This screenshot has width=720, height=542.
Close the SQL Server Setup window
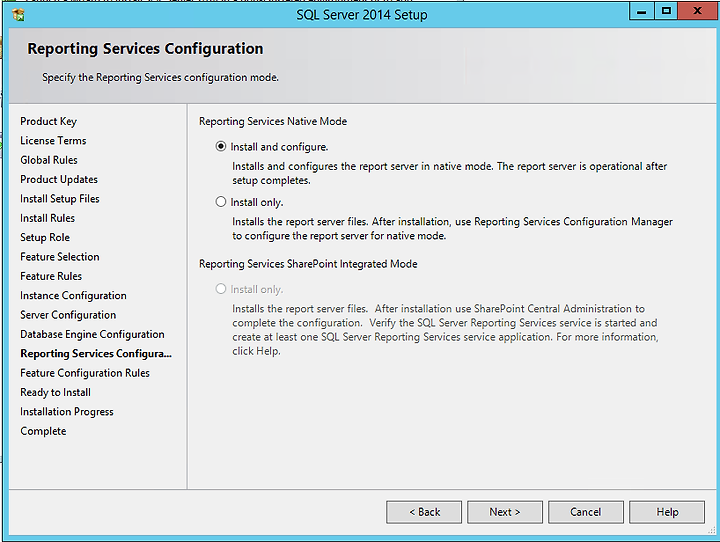(697, 11)
